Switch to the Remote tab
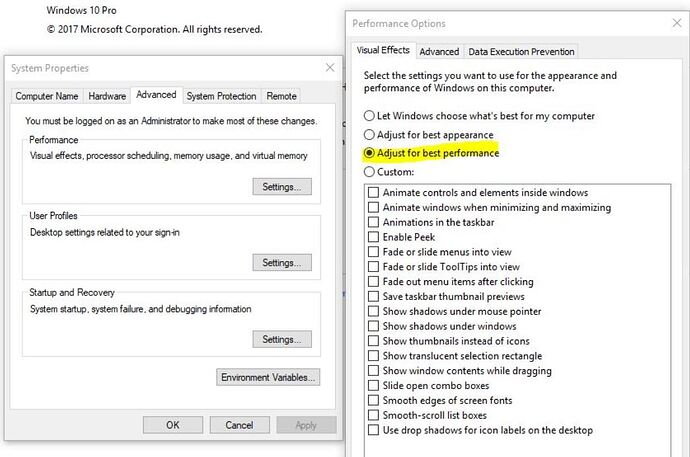Screen dimensions: 690x457 pyautogui.click(x=281, y=96)
